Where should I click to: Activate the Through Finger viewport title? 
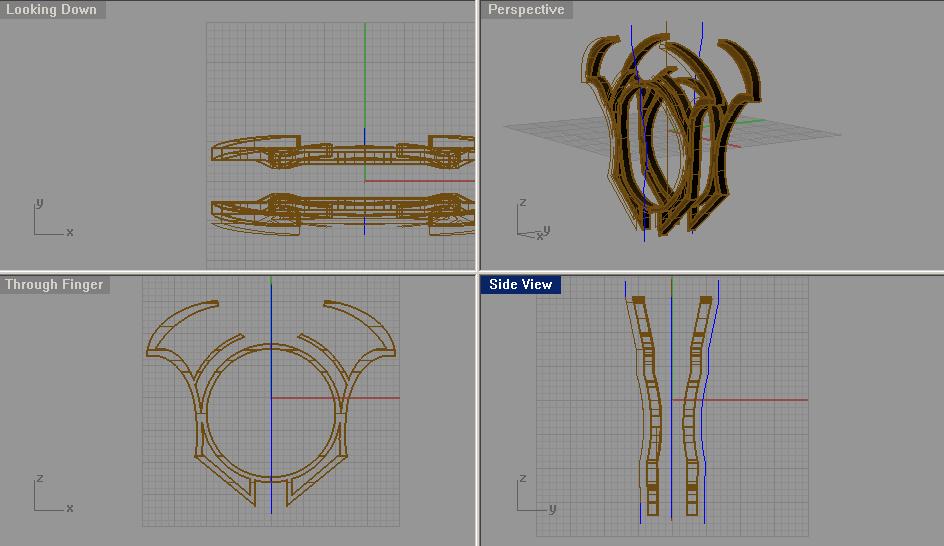click(x=55, y=285)
